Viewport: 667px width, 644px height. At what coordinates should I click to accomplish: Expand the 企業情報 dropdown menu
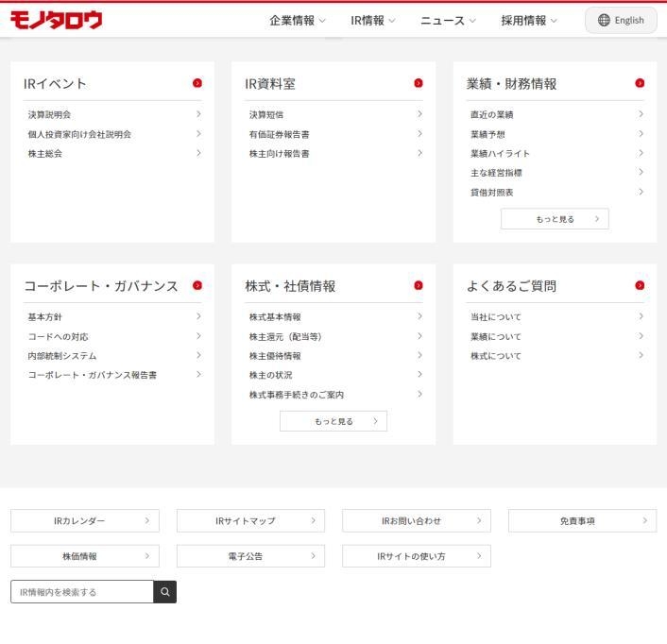[x=297, y=20]
